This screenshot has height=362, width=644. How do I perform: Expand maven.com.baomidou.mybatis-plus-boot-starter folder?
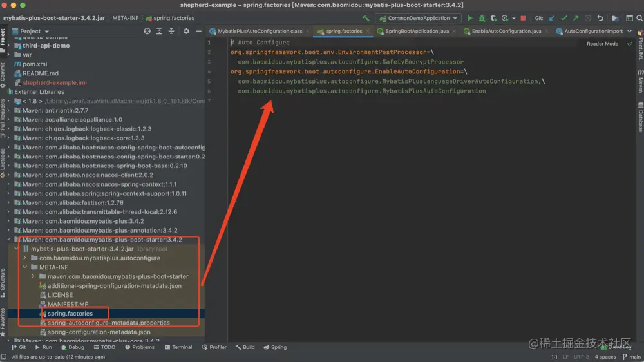tap(33, 276)
